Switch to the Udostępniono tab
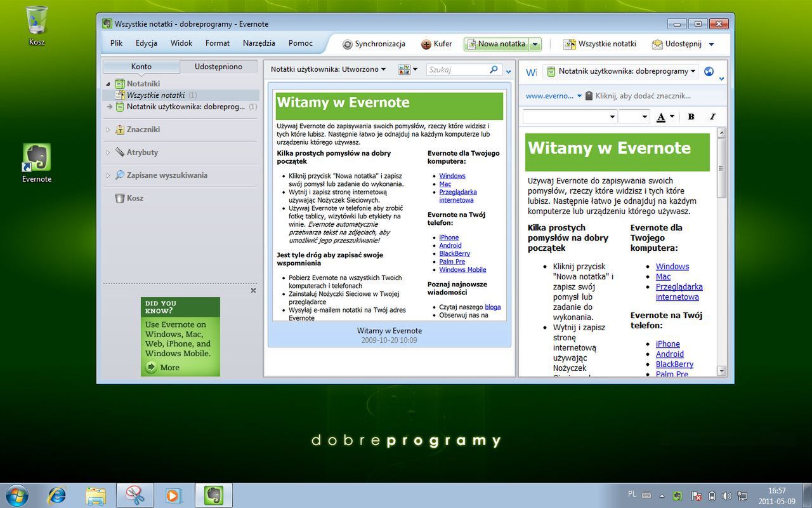812x508 pixels. (219, 66)
